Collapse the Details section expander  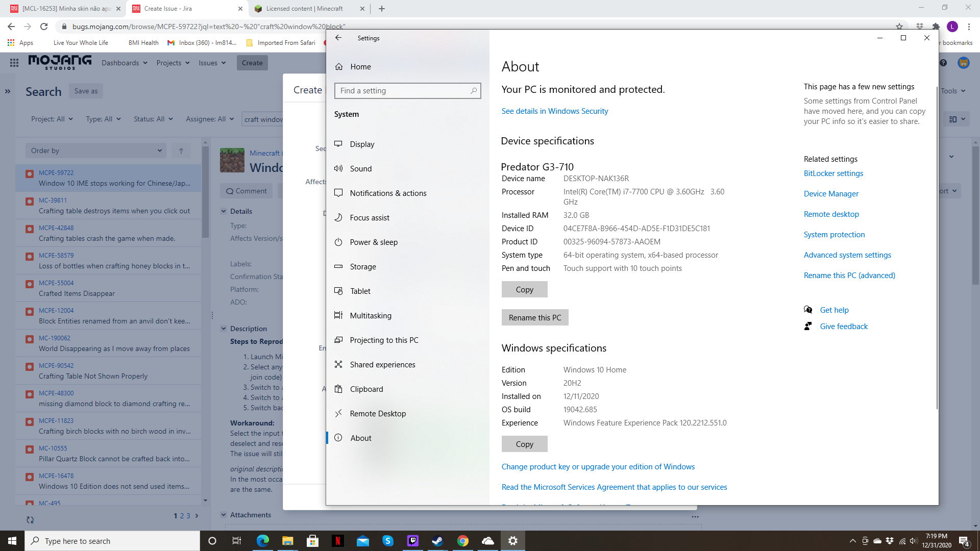point(224,211)
